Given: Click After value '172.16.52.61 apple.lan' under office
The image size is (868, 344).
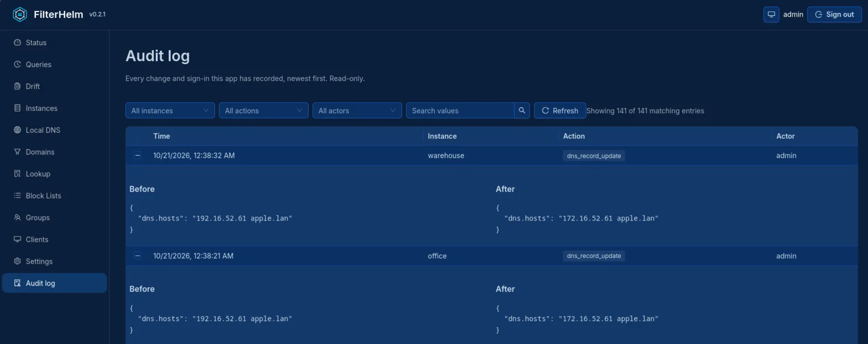Looking at the screenshot, I should coord(608,319).
